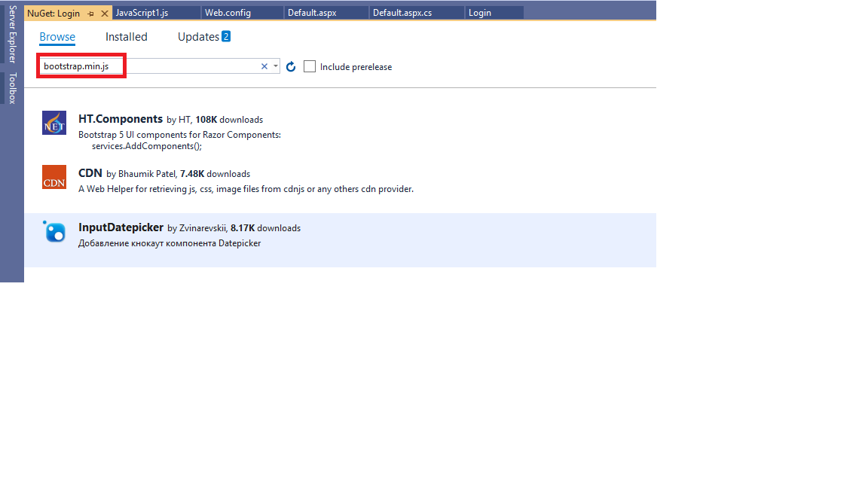Select the HT.Components package icon
This screenshot has width=868, height=488.
[x=54, y=123]
